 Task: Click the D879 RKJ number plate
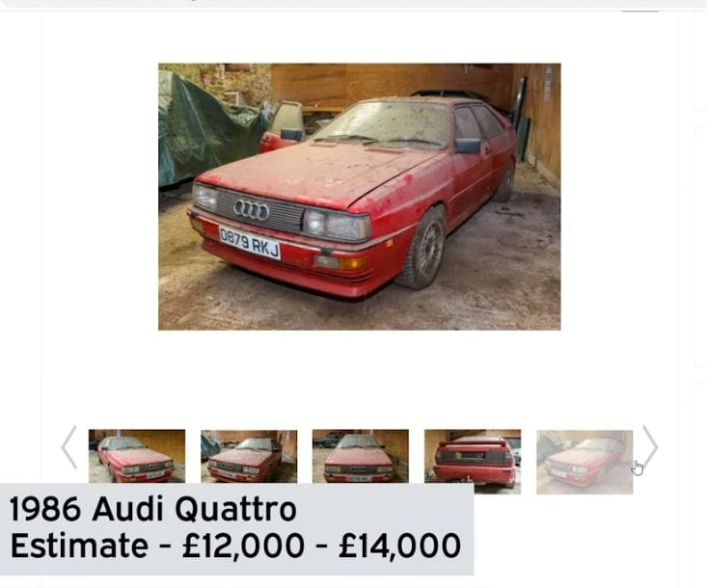point(250,242)
